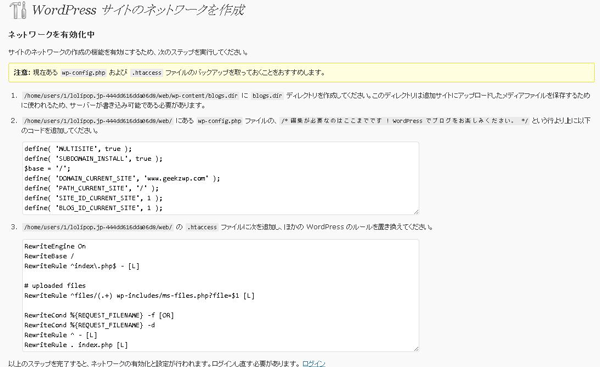Image resolution: width=600 pixels, height=367 pixels.
Task: Click the blogs.dir path in step 1
Action: point(130,96)
